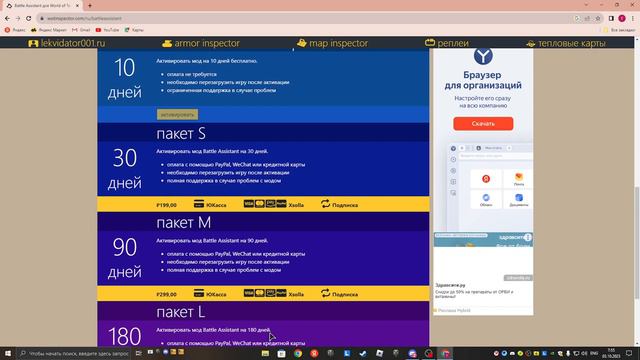
Task: Click the subscription loop icon in пакет M row
Action: [x=325, y=293]
